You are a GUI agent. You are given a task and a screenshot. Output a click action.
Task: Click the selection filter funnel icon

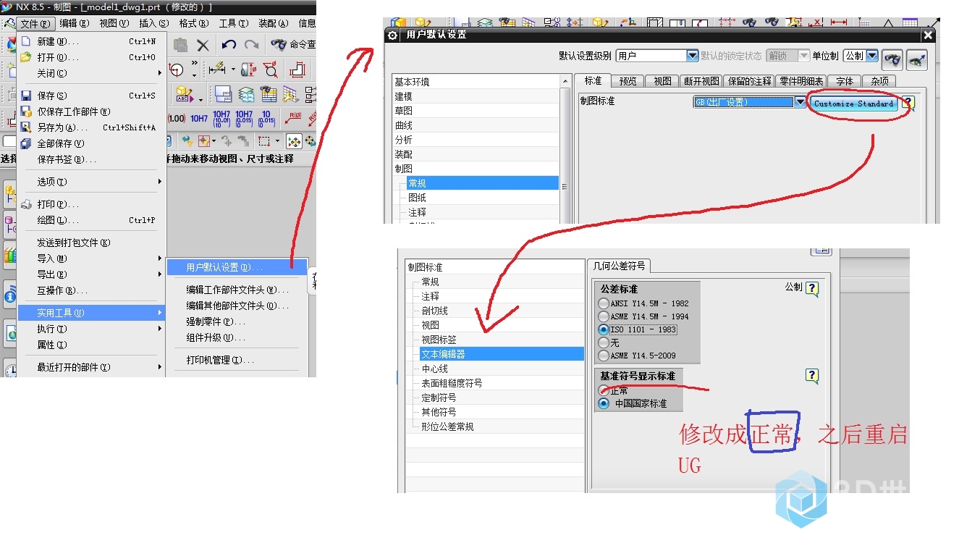pos(188,141)
